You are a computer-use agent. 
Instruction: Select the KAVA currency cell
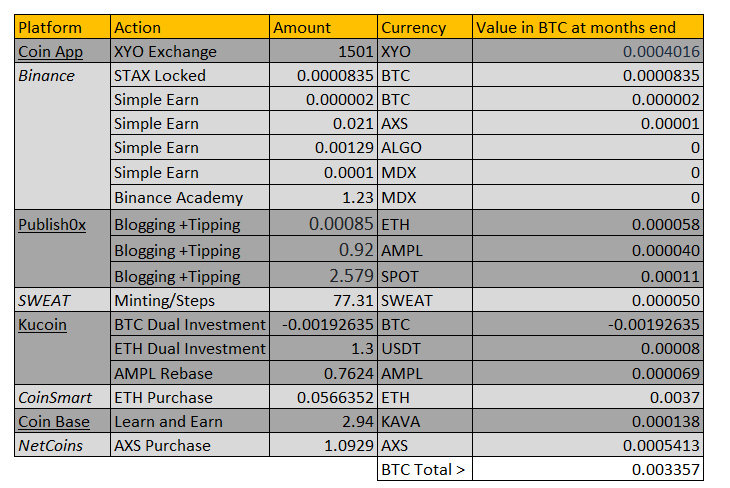click(x=425, y=421)
